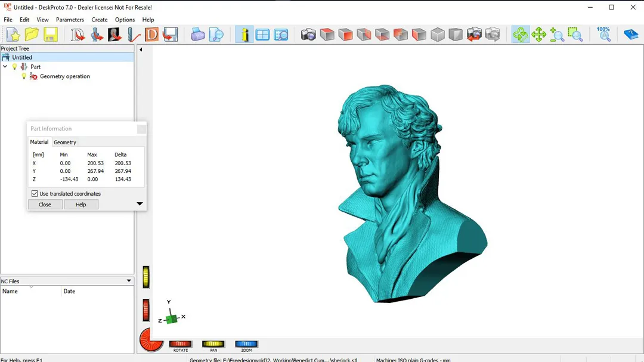Open print preview with the page magnifier icon
644x362 pixels.
pyautogui.click(x=216, y=35)
